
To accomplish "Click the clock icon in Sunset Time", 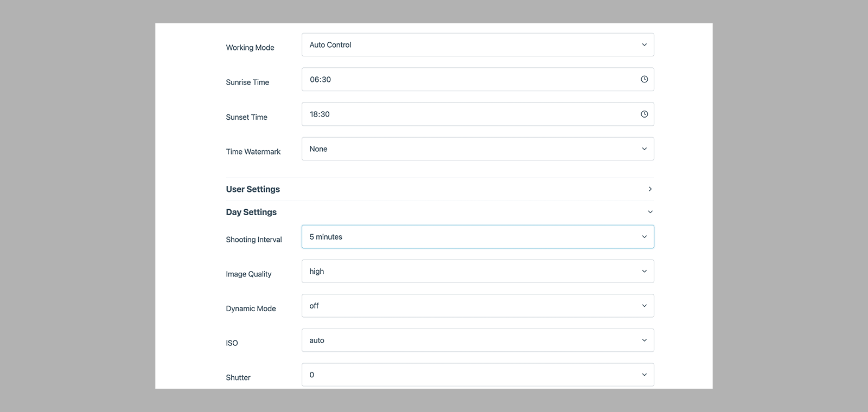I will [644, 114].
